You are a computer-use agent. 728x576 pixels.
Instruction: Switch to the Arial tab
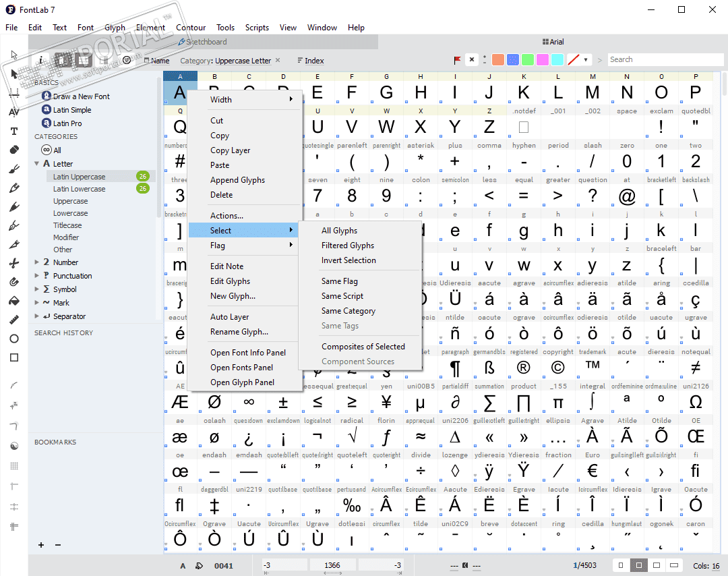[x=553, y=42]
